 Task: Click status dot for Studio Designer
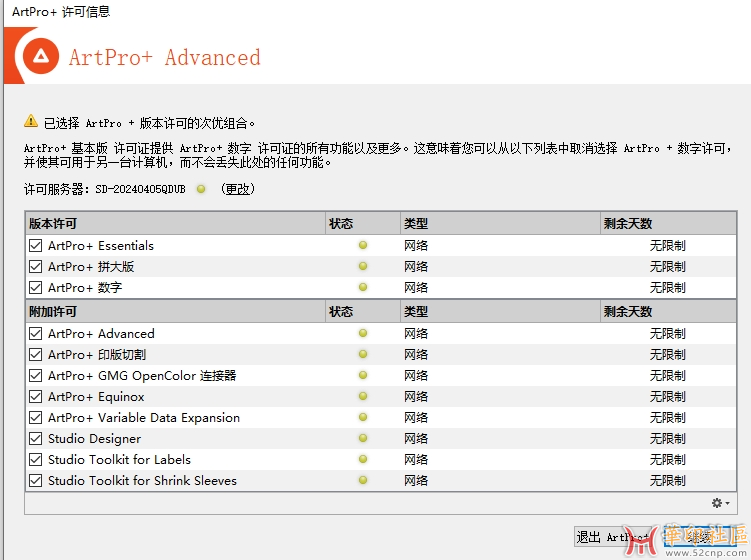(363, 438)
